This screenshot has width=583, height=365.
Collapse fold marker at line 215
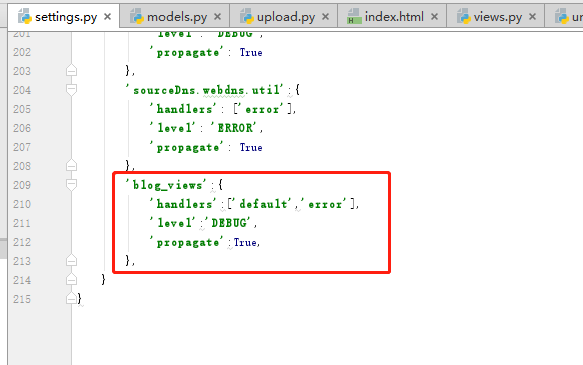pos(71,298)
